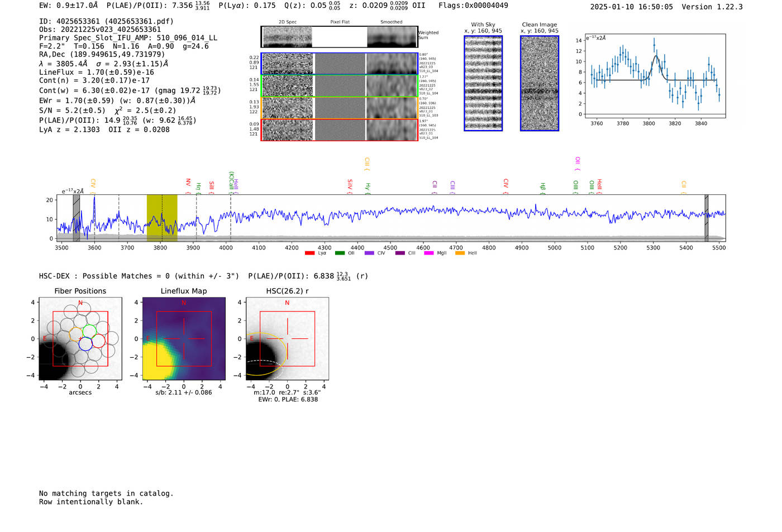782x532 pixels.
Task: Open the Clean Image thumbnail
Action: tap(540, 83)
